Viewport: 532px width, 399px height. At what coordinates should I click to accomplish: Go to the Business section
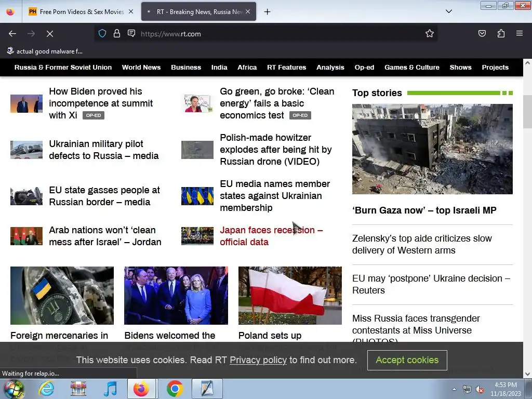tap(186, 67)
